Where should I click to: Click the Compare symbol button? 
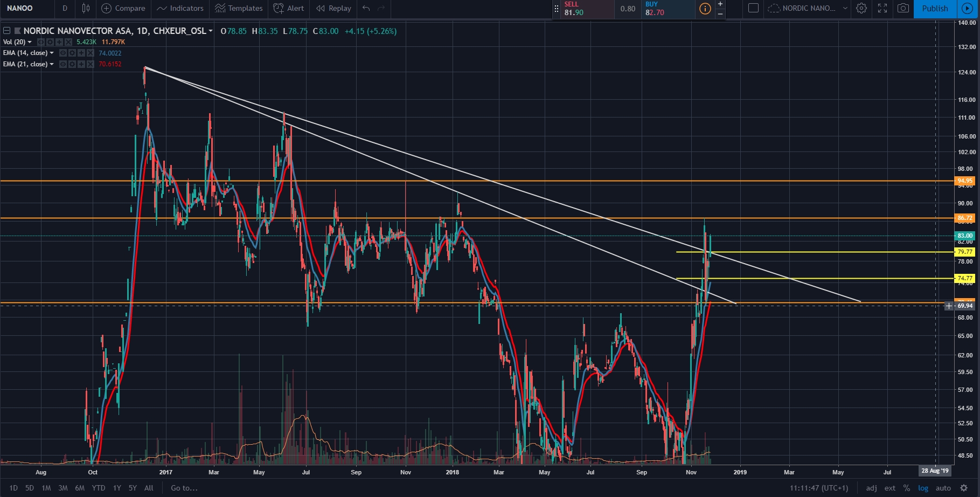(x=123, y=8)
